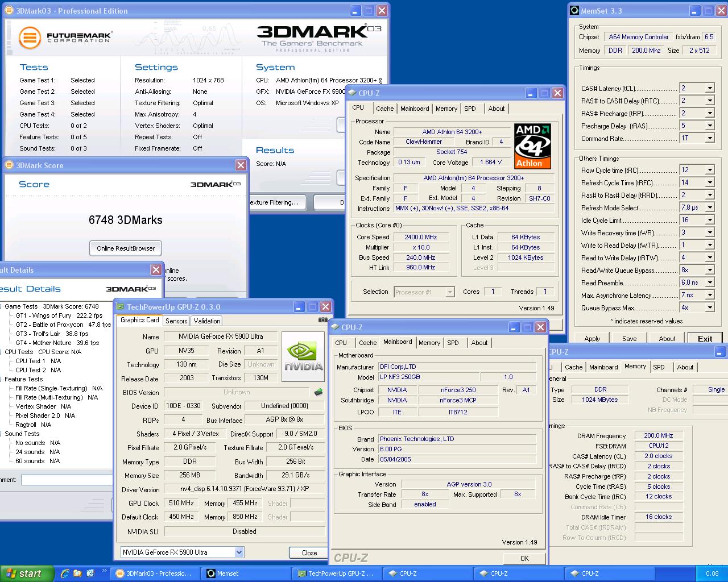728x582 pixels.
Task: Select Graphics Card tab in GPU-Z
Action: (x=140, y=320)
